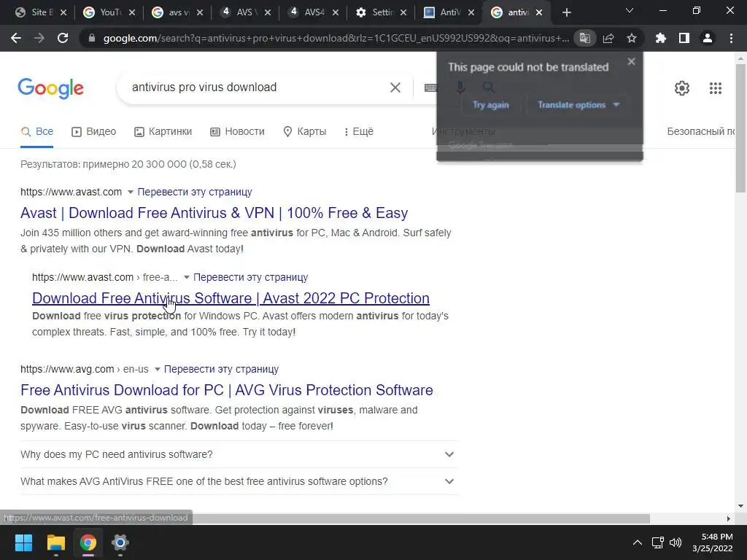Open the network status tray icon
Viewport: 747px width, 560px height.
coord(658,542)
